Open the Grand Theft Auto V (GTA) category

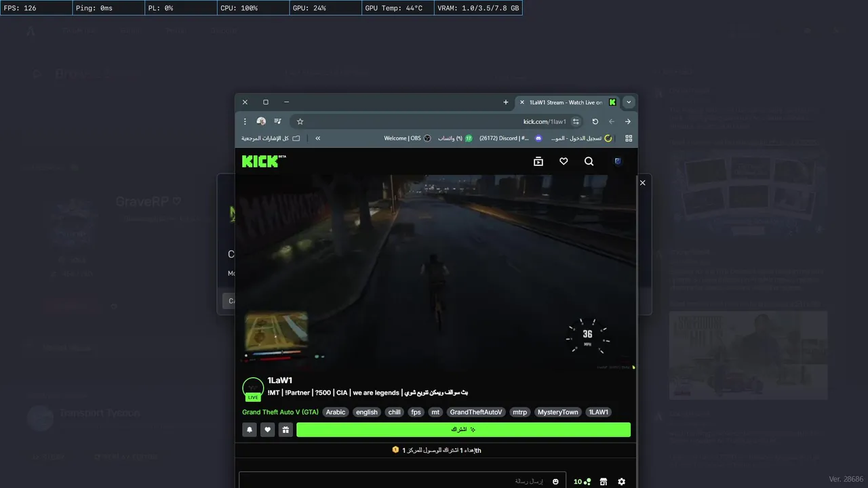[280, 412]
